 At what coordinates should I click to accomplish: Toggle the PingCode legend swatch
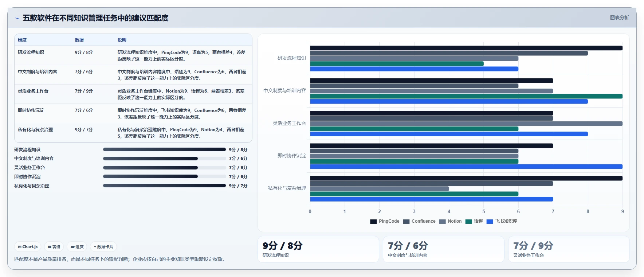coord(373,221)
